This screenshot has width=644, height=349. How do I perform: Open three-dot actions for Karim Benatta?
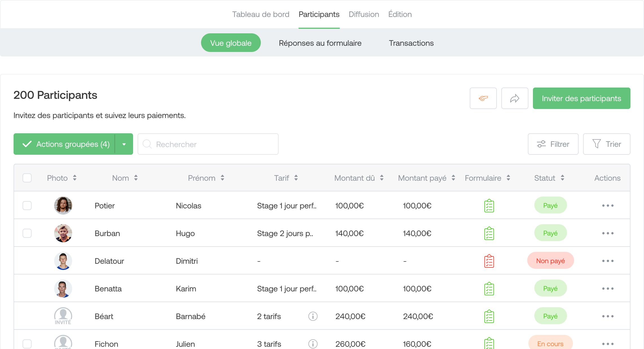pyautogui.click(x=608, y=289)
